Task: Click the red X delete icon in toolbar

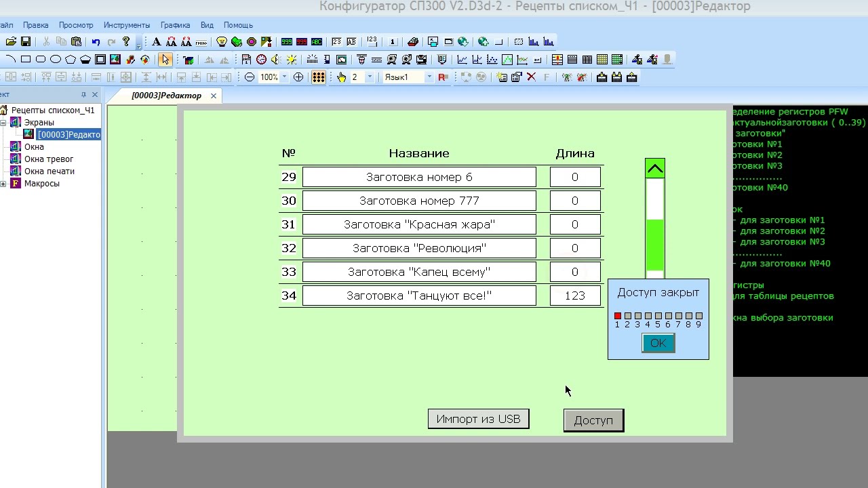Action: 532,77
